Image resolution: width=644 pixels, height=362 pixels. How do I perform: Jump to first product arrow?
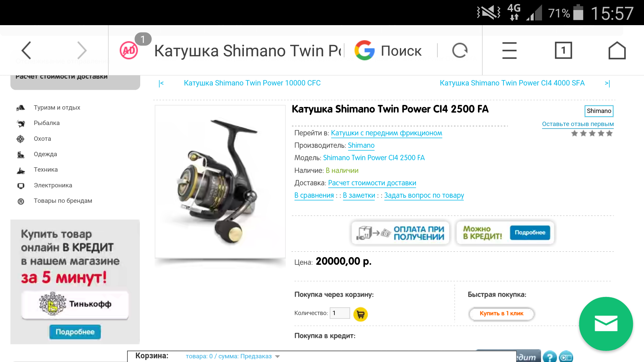tap(161, 83)
